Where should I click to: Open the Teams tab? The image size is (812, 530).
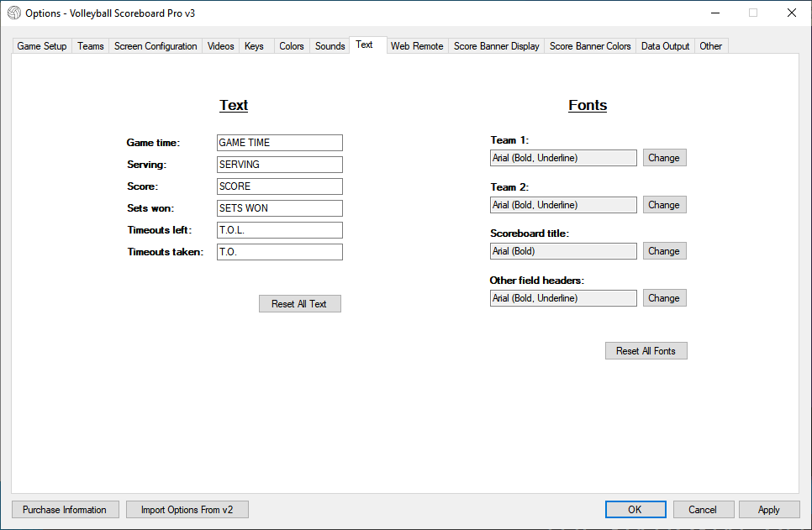point(91,46)
